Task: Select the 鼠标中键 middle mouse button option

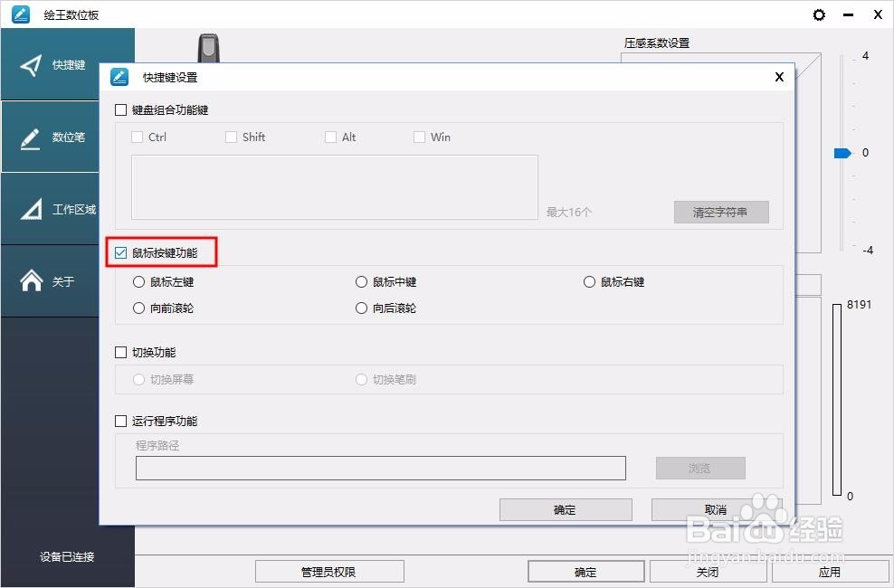Action: tap(361, 281)
